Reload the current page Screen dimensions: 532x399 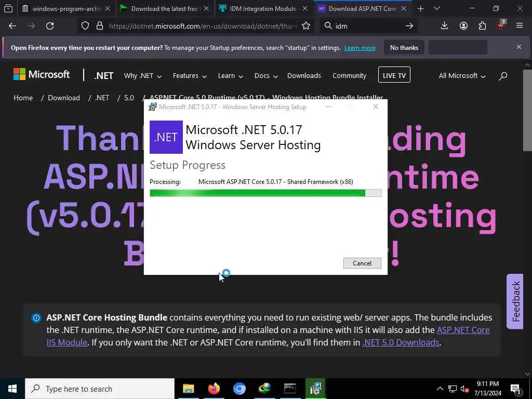coord(50,26)
